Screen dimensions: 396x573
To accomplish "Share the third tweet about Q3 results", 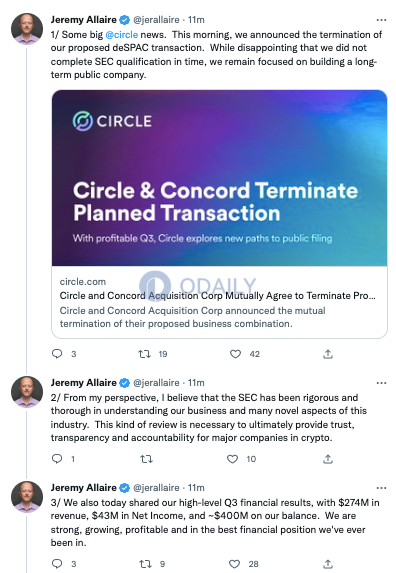I will 328,563.
